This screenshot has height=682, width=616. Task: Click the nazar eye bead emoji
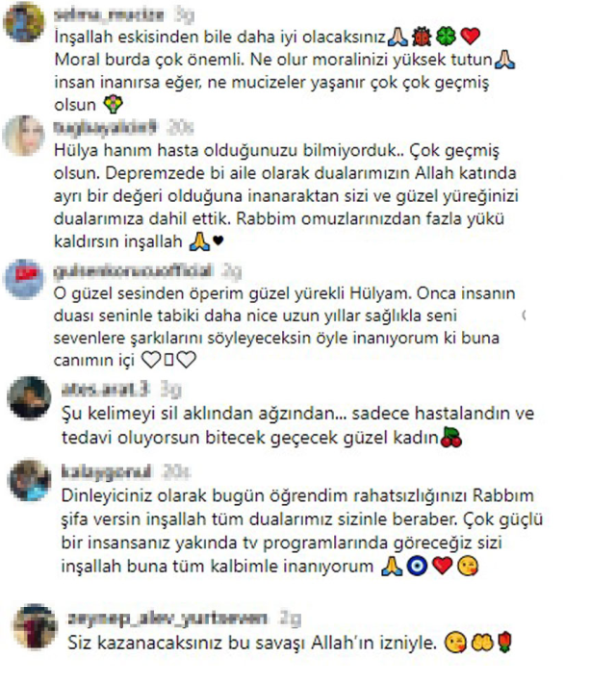click(417, 567)
